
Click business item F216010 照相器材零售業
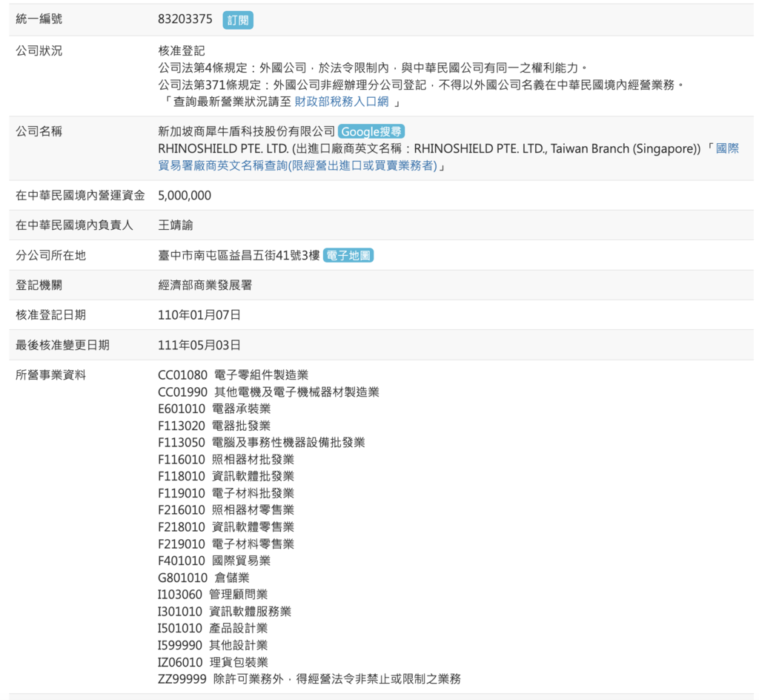(226, 509)
